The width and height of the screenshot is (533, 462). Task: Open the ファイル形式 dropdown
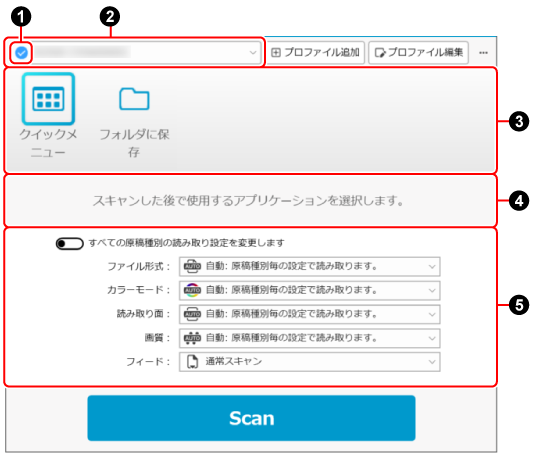tap(309, 266)
